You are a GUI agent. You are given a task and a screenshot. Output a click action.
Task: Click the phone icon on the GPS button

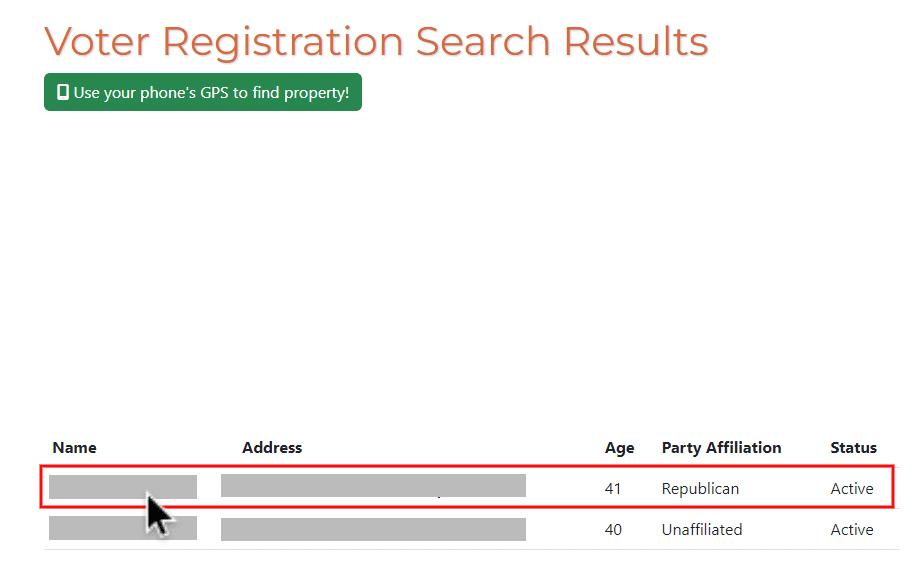pos(63,92)
